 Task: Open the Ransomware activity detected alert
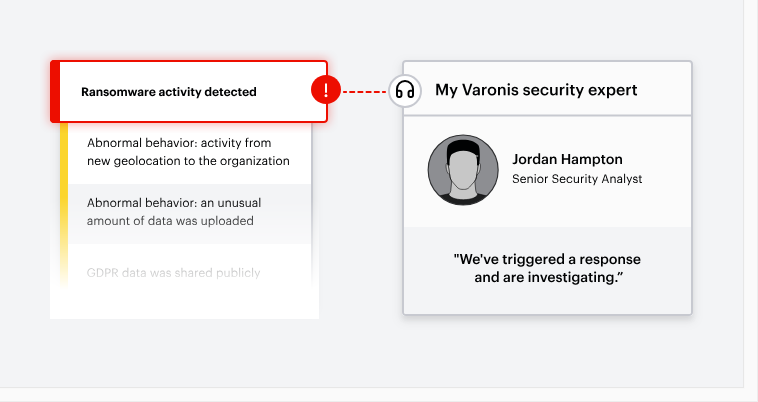189,91
